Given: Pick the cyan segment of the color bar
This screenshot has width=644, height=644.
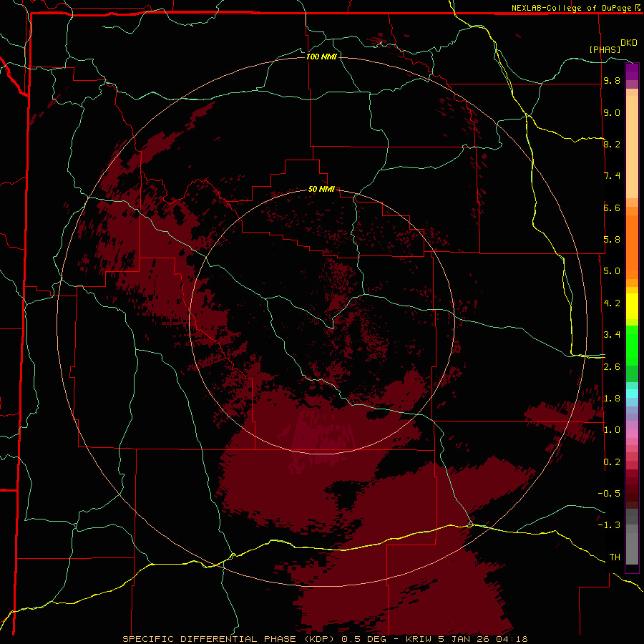Looking at the screenshot, I should point(632,394).
